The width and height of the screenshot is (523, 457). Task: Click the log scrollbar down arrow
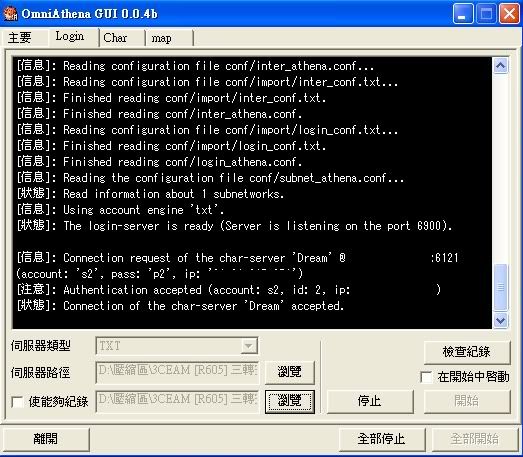coord(500,321)
